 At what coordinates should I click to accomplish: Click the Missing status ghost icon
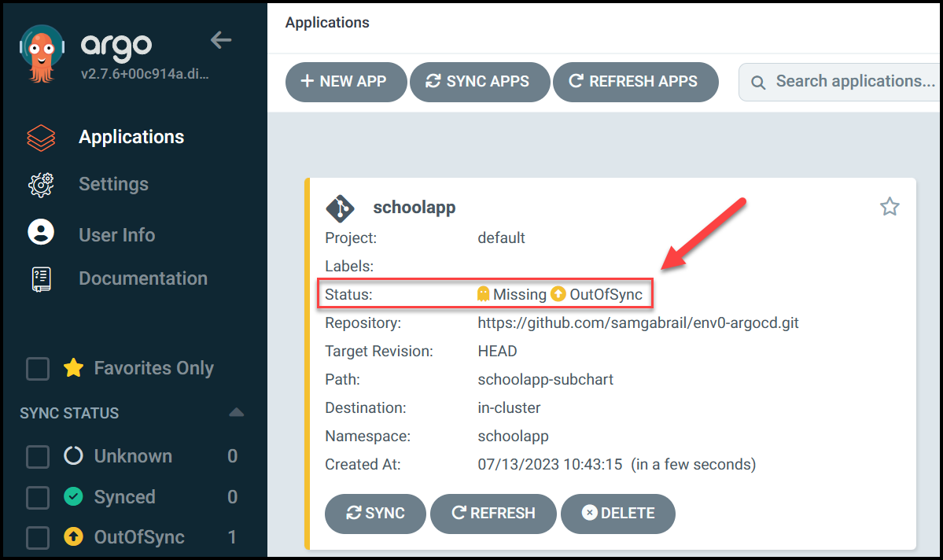(485, 293)
